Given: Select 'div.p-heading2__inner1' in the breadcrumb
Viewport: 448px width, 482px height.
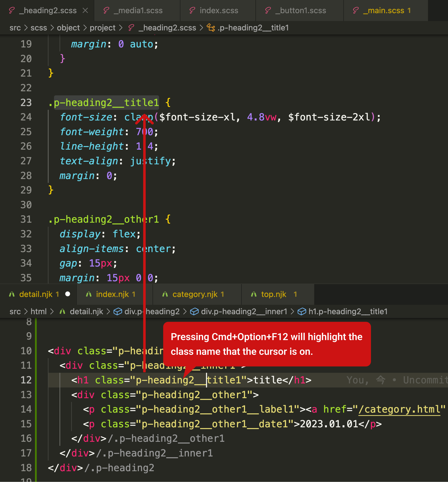Looking at the screenshot, I should [x=244, y=311].
